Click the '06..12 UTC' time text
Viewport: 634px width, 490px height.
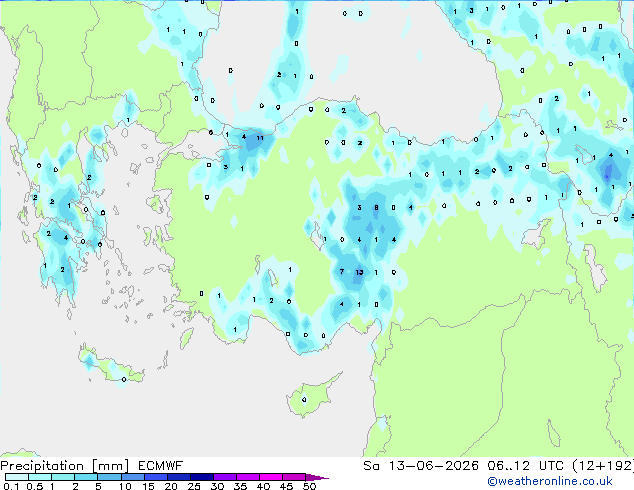click(526, 466)
